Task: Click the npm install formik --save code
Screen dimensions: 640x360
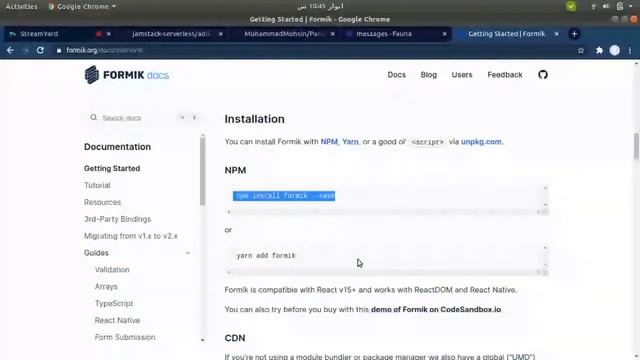Action: (284, 196)
